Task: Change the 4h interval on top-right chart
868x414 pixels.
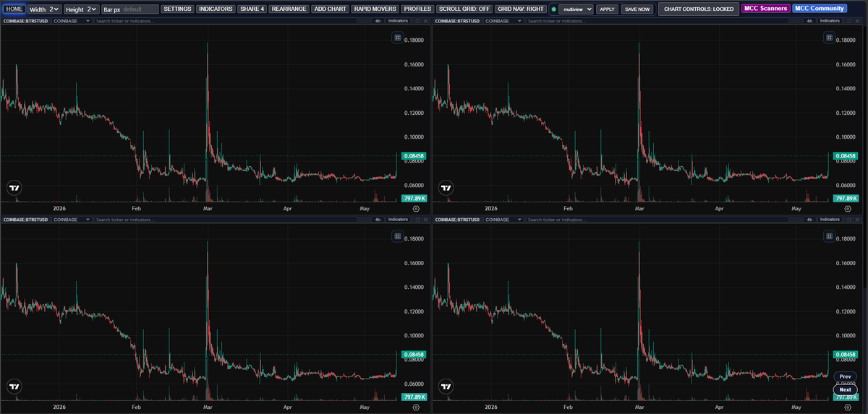Action: point(809,21)
